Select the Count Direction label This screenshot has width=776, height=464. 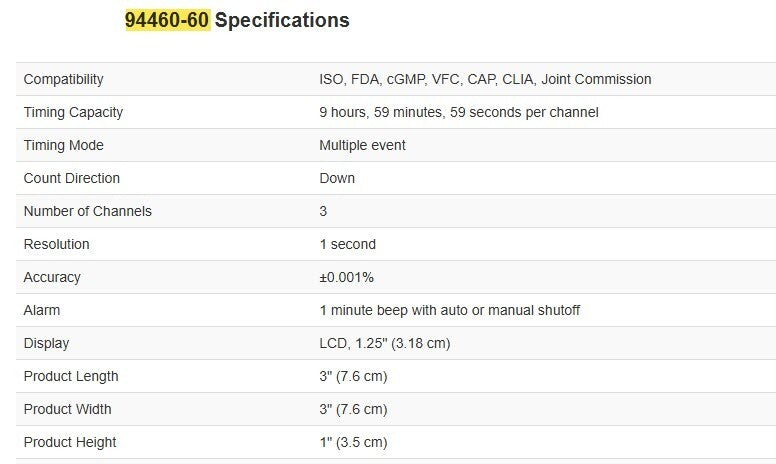71,178
